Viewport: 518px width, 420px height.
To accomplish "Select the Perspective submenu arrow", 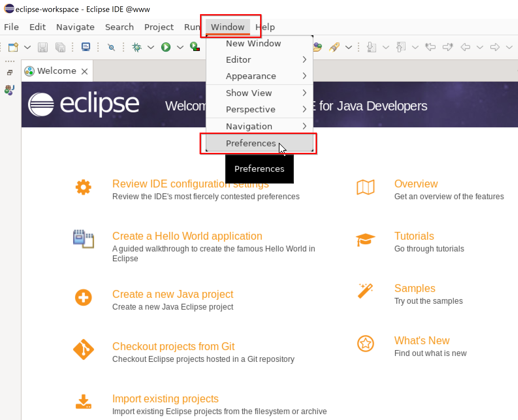I will [304, 109].
